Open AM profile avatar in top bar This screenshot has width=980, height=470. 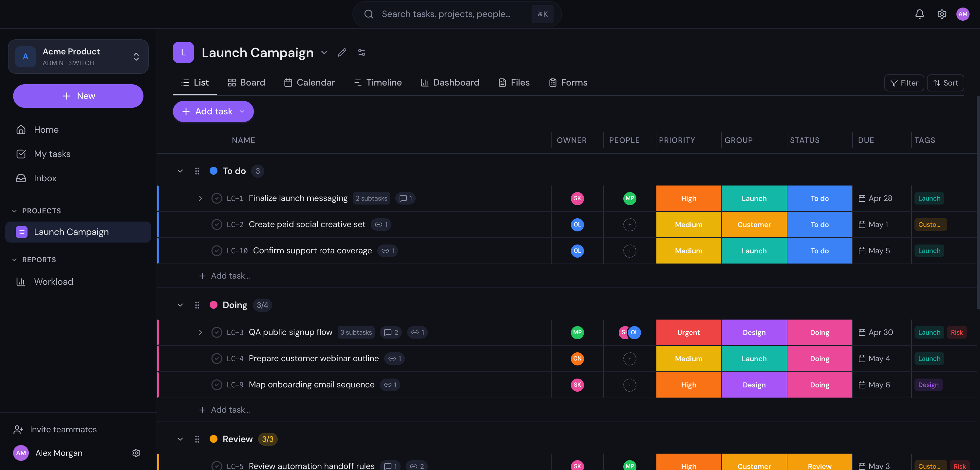click(x=963, y=14)
